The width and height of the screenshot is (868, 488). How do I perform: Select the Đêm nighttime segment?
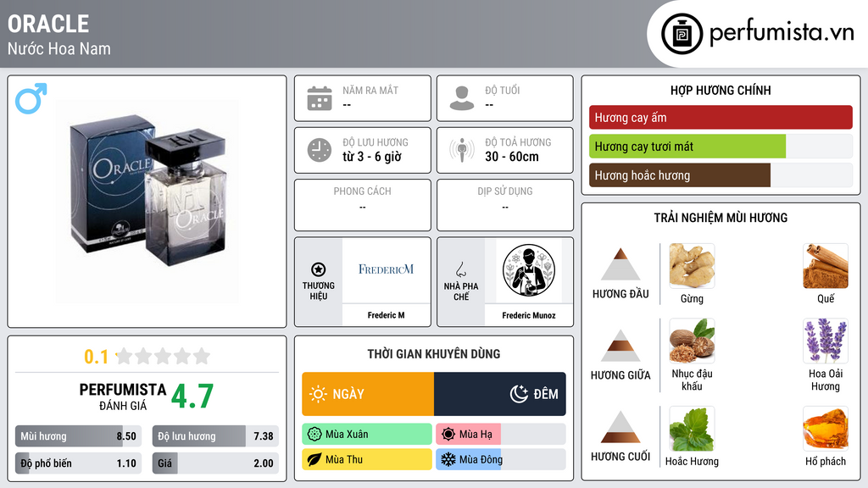click(x=500, y=394)
